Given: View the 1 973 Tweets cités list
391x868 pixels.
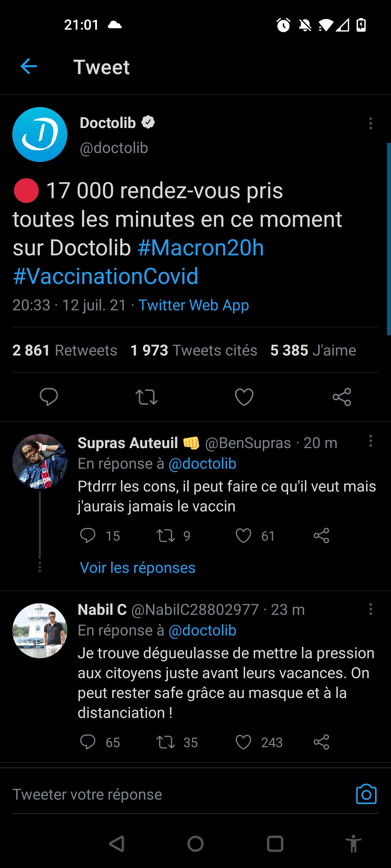Looking at the screenshot, I should (x=194, y=350).
